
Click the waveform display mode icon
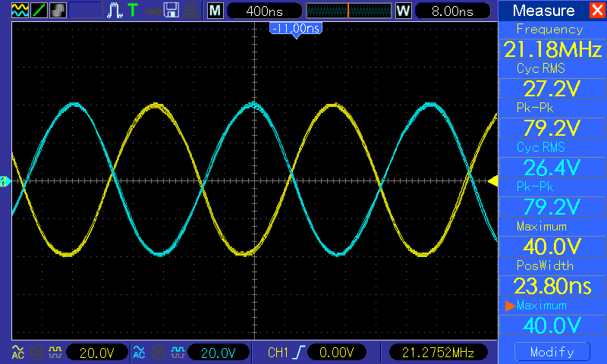[x=20, y=11]
